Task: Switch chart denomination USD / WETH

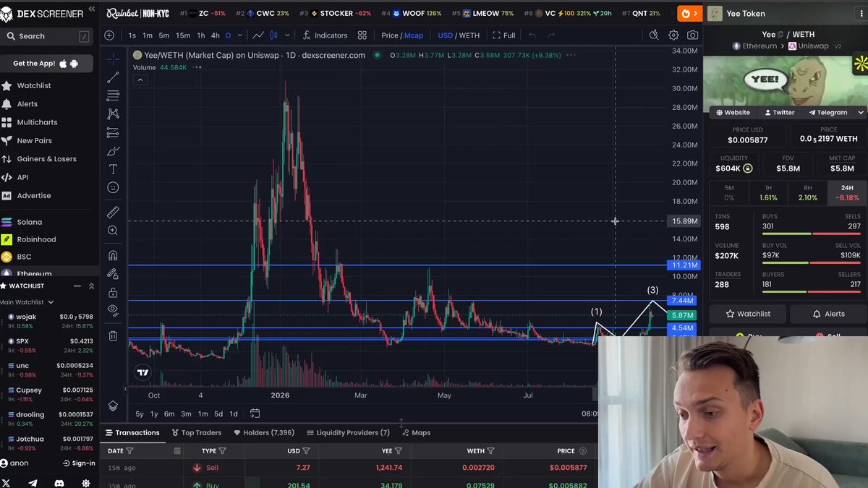Action: (459, 35)
